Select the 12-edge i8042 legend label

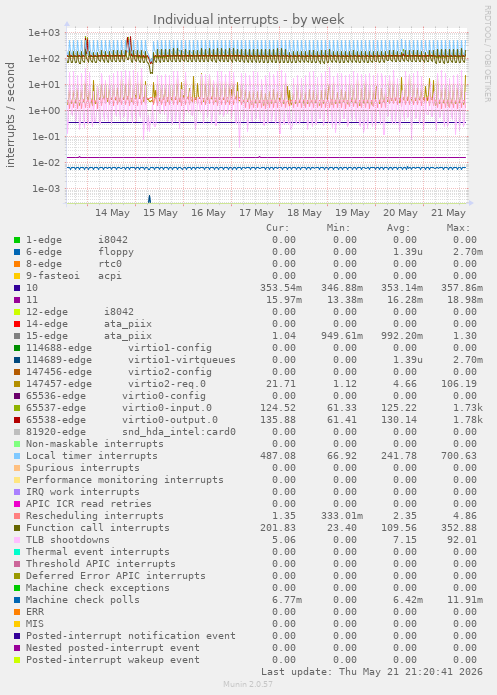[x=80, y=312]
